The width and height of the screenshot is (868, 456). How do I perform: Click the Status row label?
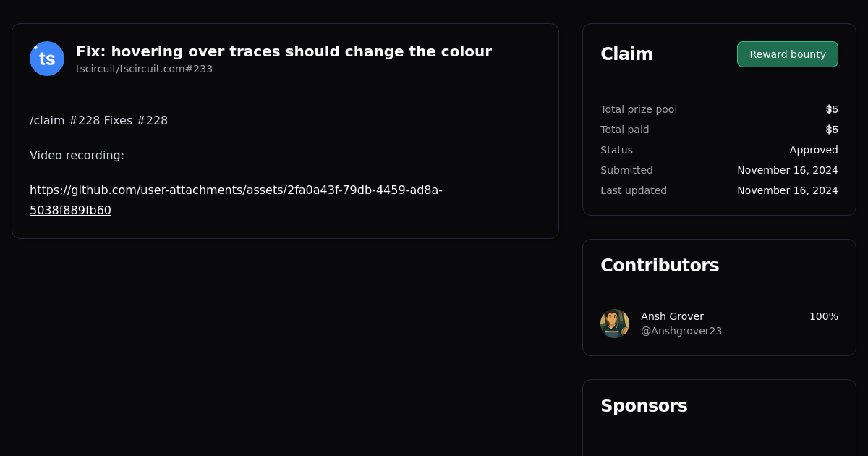point(616,150)
